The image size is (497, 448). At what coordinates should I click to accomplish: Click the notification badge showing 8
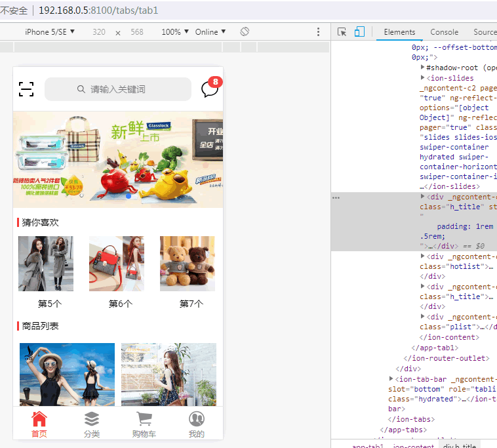[x=216, y=82]
